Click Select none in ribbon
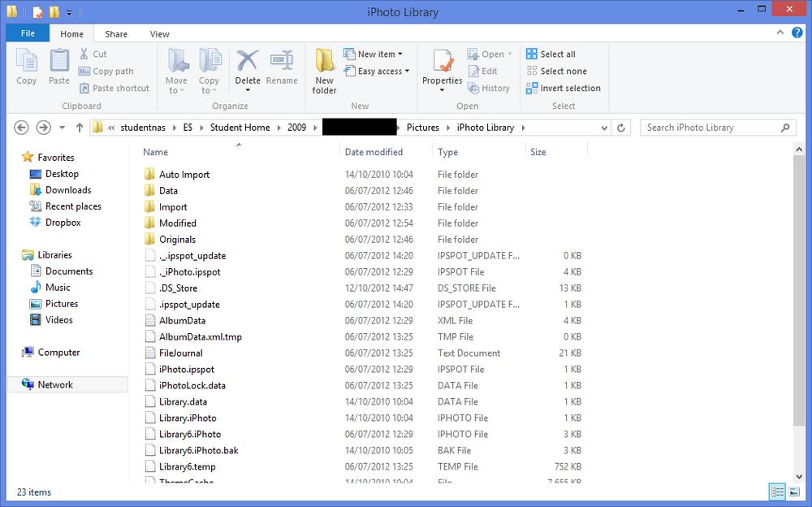 pos(557,71)
